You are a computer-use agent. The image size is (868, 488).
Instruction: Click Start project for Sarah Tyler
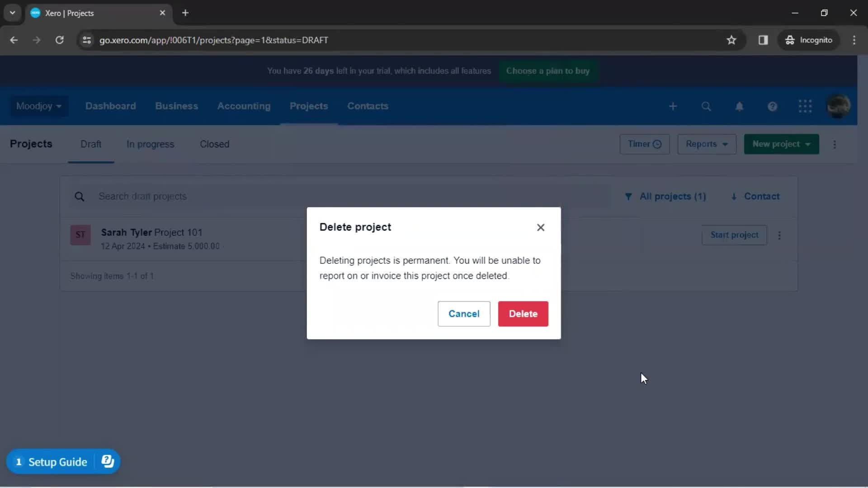[x=734, y=235]
